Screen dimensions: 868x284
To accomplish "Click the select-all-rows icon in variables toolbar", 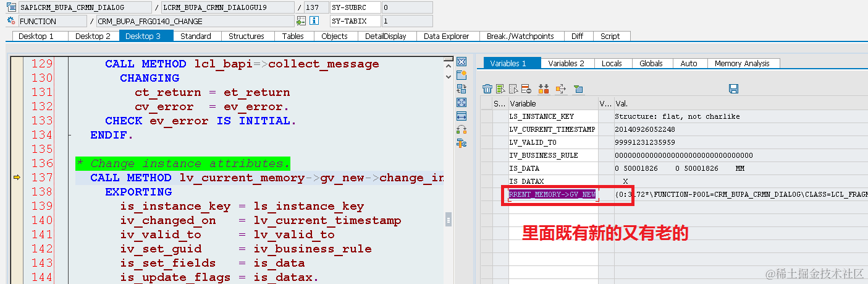I will pyautogui.click(x=500, y=89).
